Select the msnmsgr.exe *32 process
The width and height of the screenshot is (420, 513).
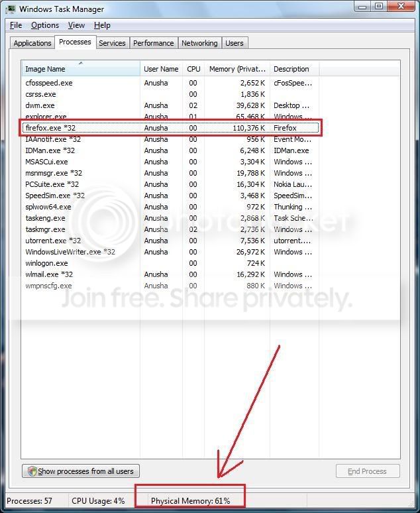pos(170,173)
